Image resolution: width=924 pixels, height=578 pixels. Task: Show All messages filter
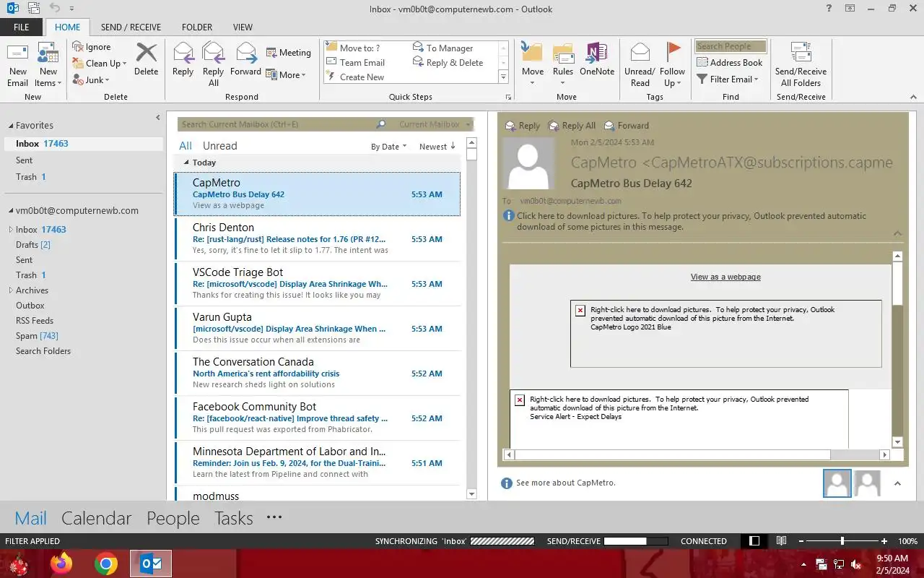[x=186, y=146]
